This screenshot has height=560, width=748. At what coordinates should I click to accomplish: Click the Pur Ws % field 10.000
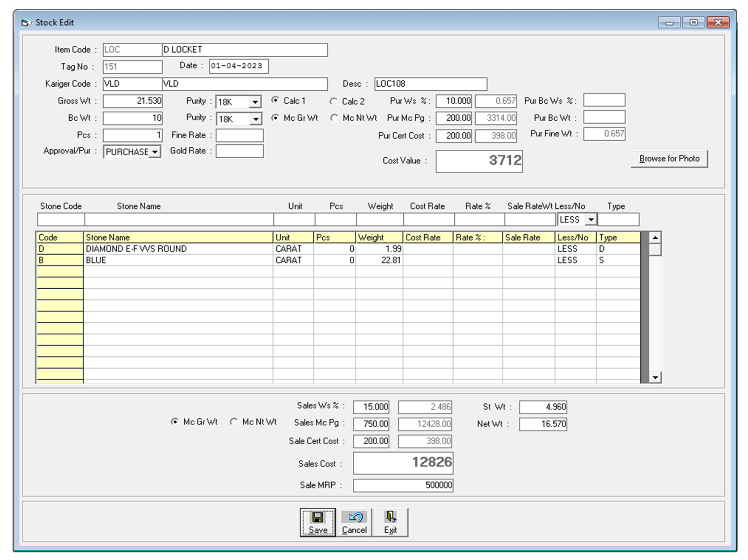click(x=454, y=101)
